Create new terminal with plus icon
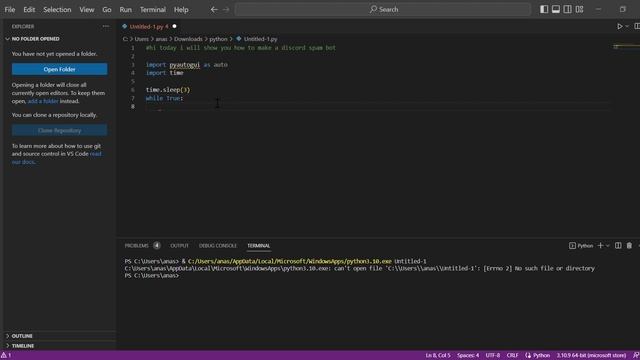 click(x=600, y=245)
